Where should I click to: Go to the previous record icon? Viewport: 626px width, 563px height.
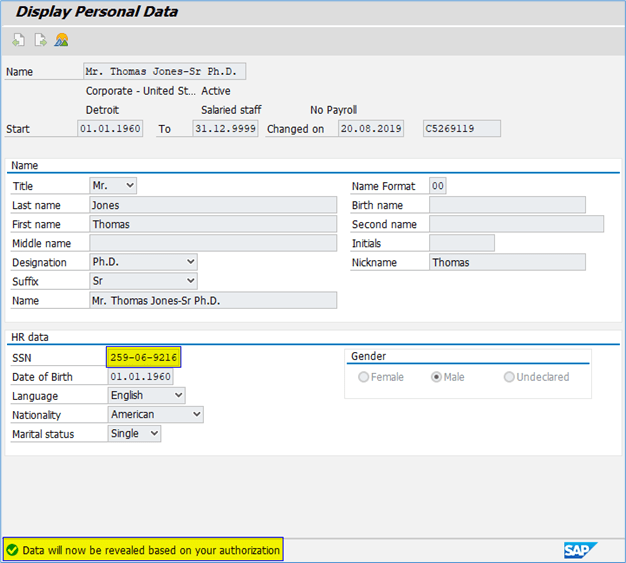pos(18,40)
